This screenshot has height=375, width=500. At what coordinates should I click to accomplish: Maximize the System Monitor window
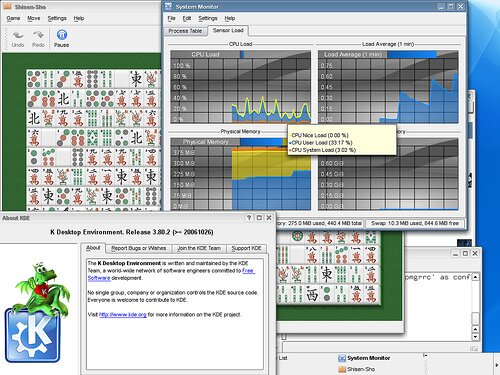click(451, 6)
